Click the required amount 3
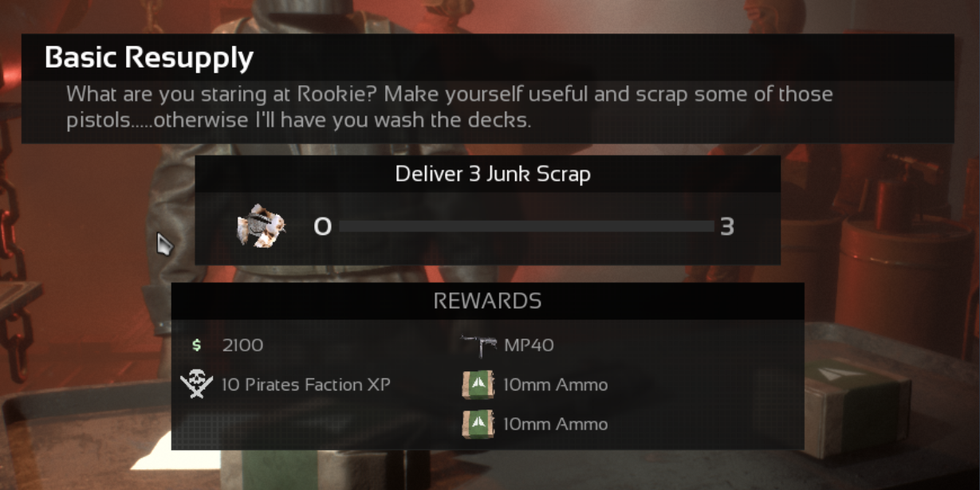The image size is (980, 490). click(x=726, y=228)
